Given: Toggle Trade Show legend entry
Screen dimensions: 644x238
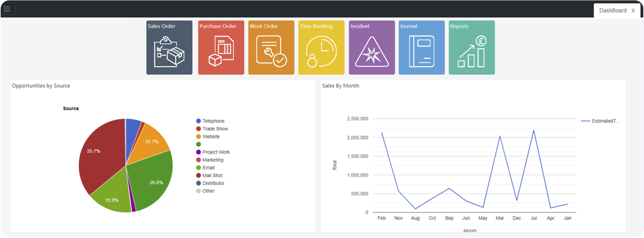Looking at the screenshot, I should click(x=215, y=129).
